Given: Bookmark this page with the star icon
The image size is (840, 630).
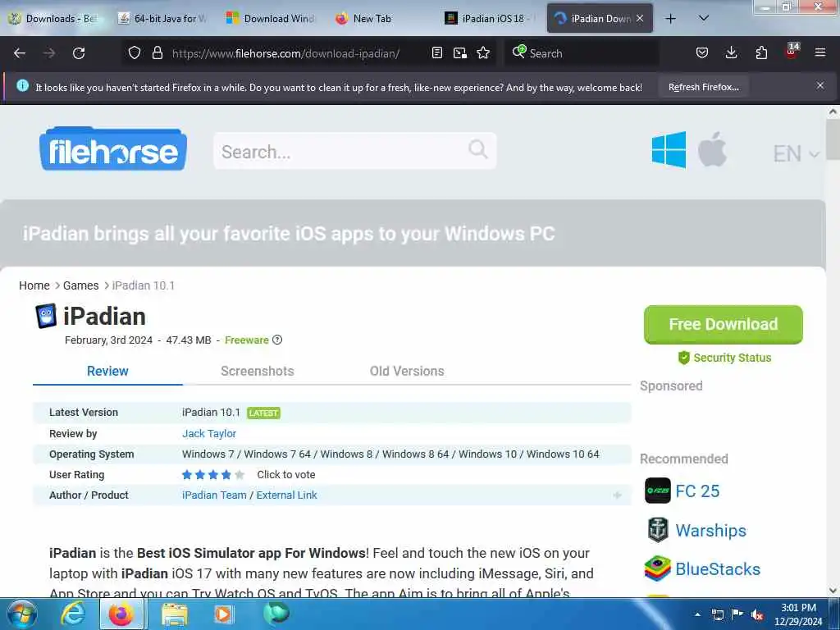Looking at the screenshot, I should click(483, 52).
